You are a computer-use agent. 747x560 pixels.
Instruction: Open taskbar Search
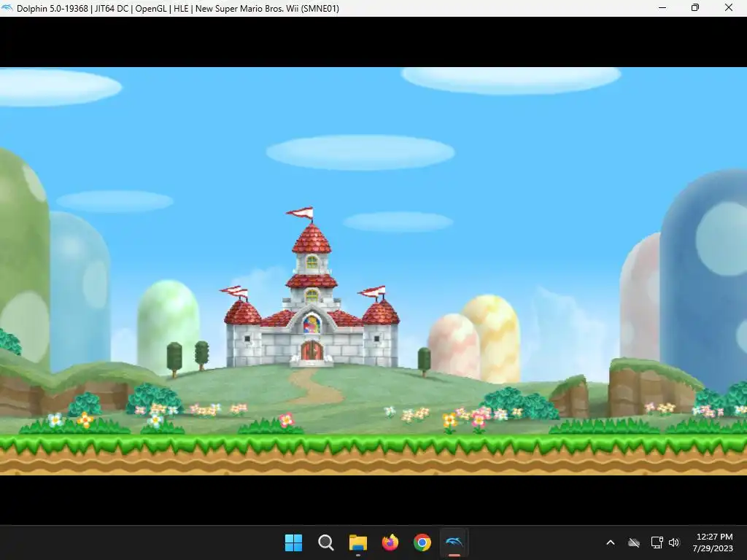[x=326, y=542]
